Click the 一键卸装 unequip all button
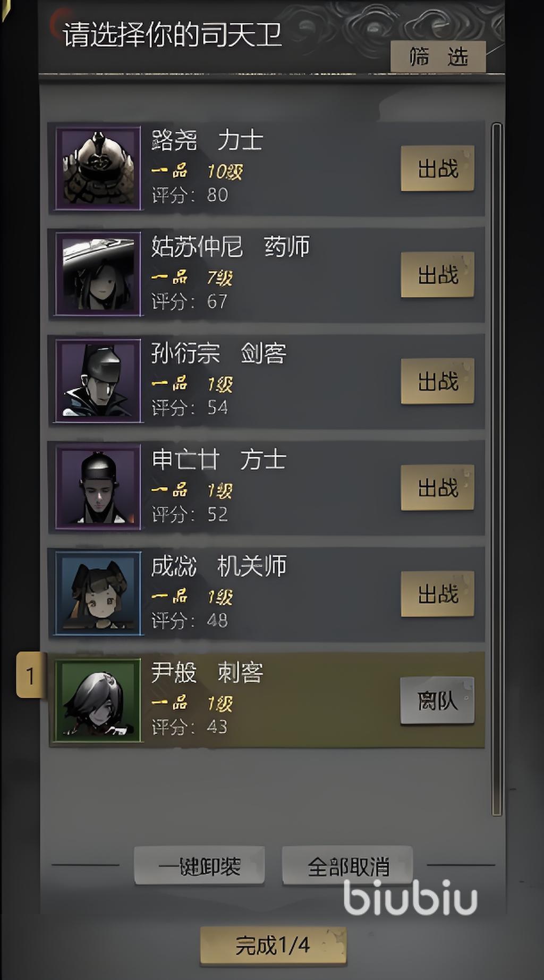The height and width of the screenshot is (980, 544). pyautogui.click(x=199, y=866)
